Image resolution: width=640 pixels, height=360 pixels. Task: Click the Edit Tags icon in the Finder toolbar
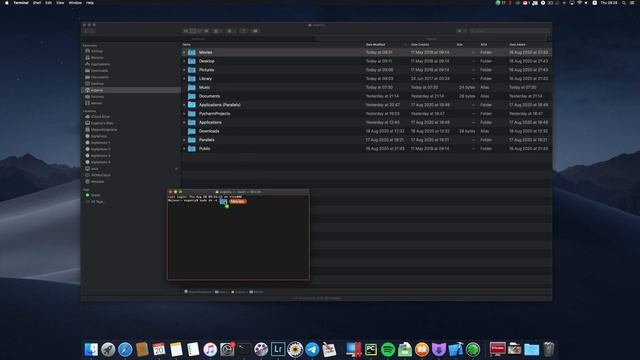[x=256, y=31]
